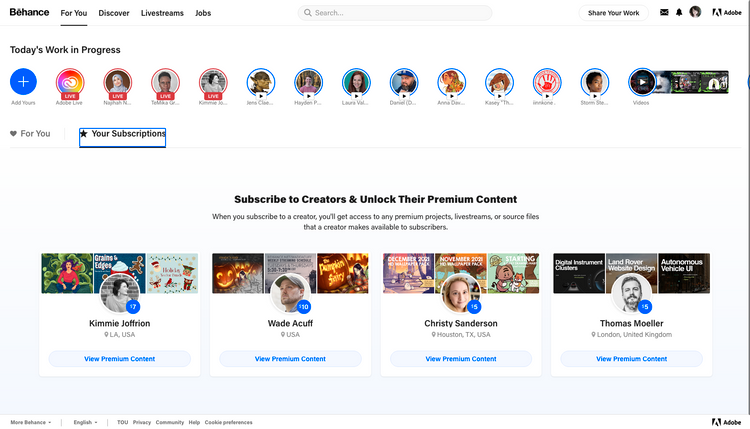Open Digital Instrument Clusters thumbnail
The width and height of the screenshot is (750, 429).
[x=579, y=273]
